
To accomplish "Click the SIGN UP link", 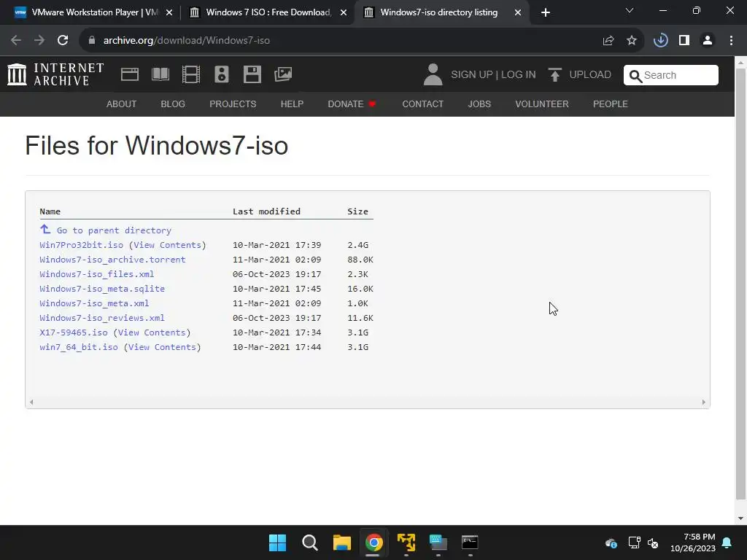I will [x=472, y=75].
